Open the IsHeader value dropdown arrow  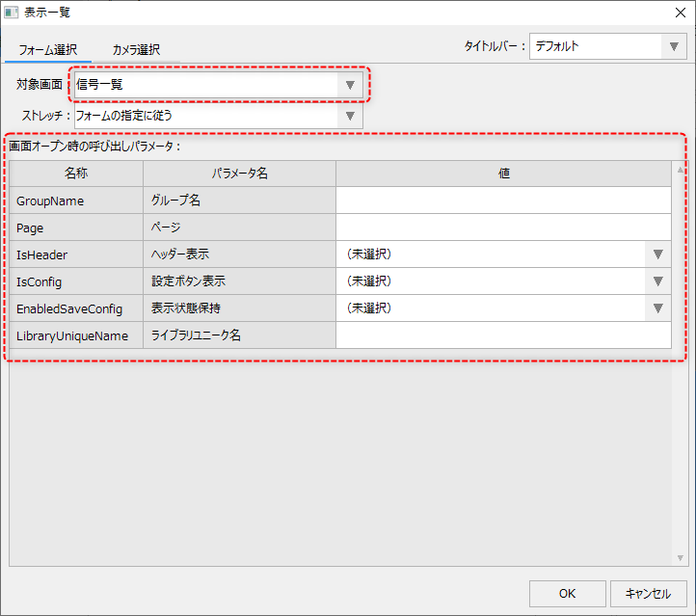pos(658,254)
